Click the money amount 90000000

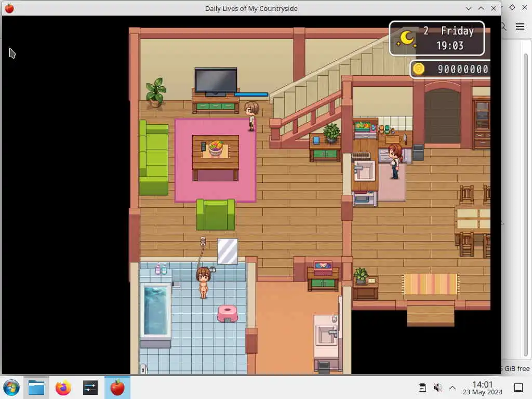(463, 69)
